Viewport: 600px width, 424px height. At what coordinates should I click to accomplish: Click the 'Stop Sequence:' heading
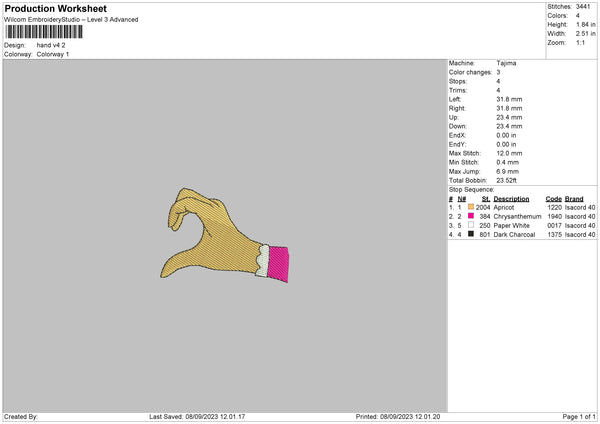click(471, 190)
